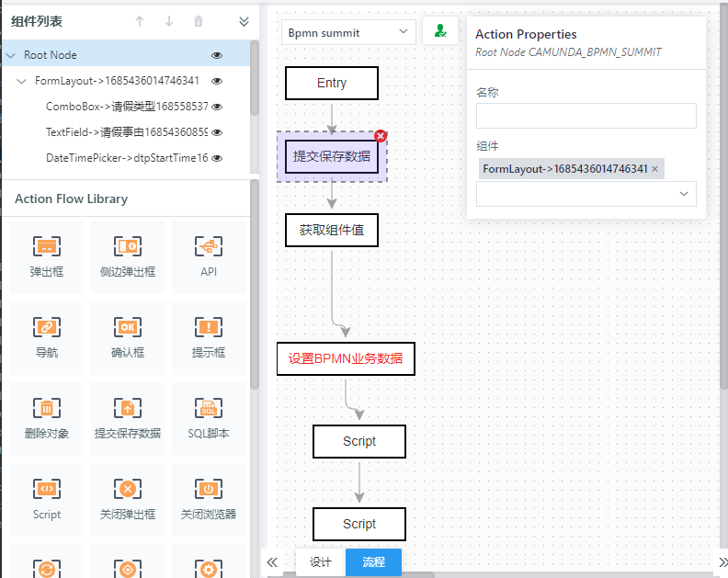Image resolution: width=728 pixels, height=578 pixels.
Task: Pick the 删除对象 delete object action
Action: 47,418
